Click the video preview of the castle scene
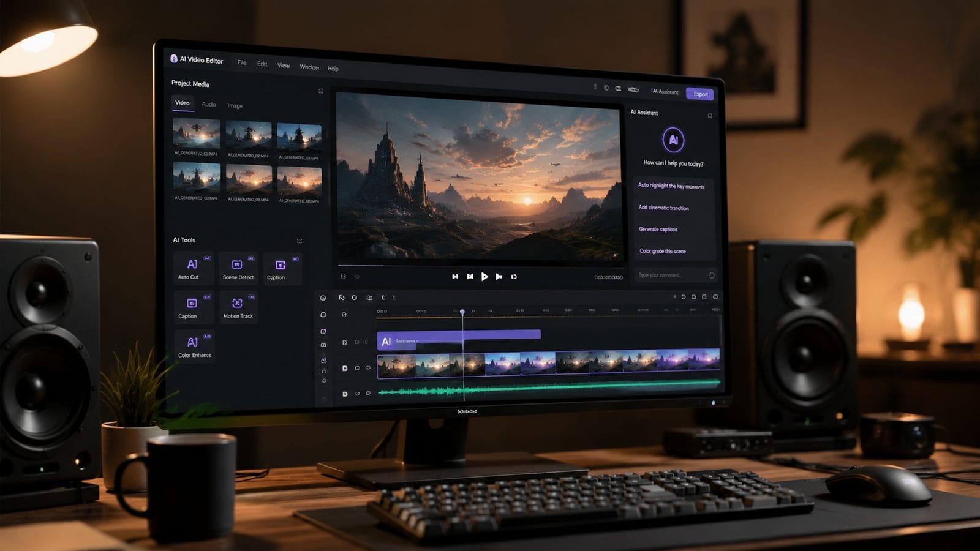The height and width of the screenshot is (551, 980). point(479,178)
